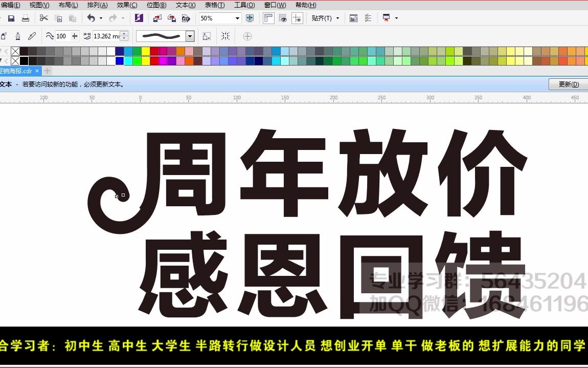Open the Import icon on the toolbar
The height and width of the screenshot is (368, 588).
pos(156,18)
